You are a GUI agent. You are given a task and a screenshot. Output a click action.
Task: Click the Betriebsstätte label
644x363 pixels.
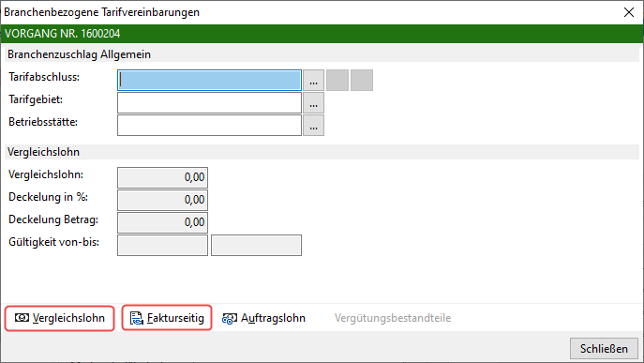[43, 122]
